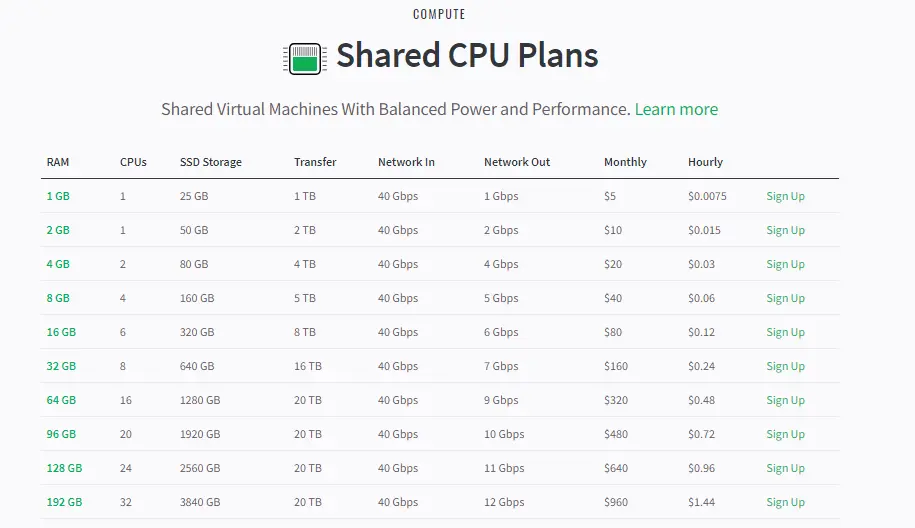This screenshot has width=915, height=528.
Task: Sign Up for the $160 monthly plan
Action: [785, 366]
